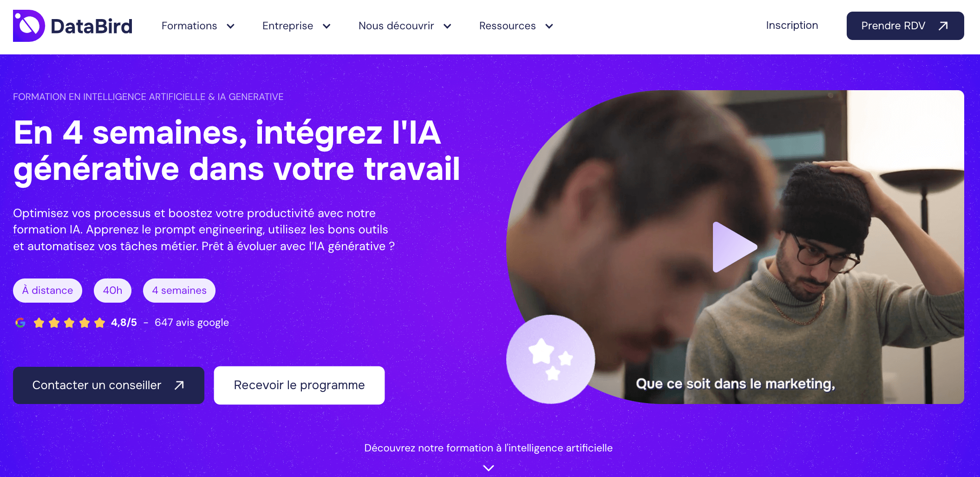Screen dimensions: 980x477
Task: Click the Google G review icon
Action: [20, 323]
